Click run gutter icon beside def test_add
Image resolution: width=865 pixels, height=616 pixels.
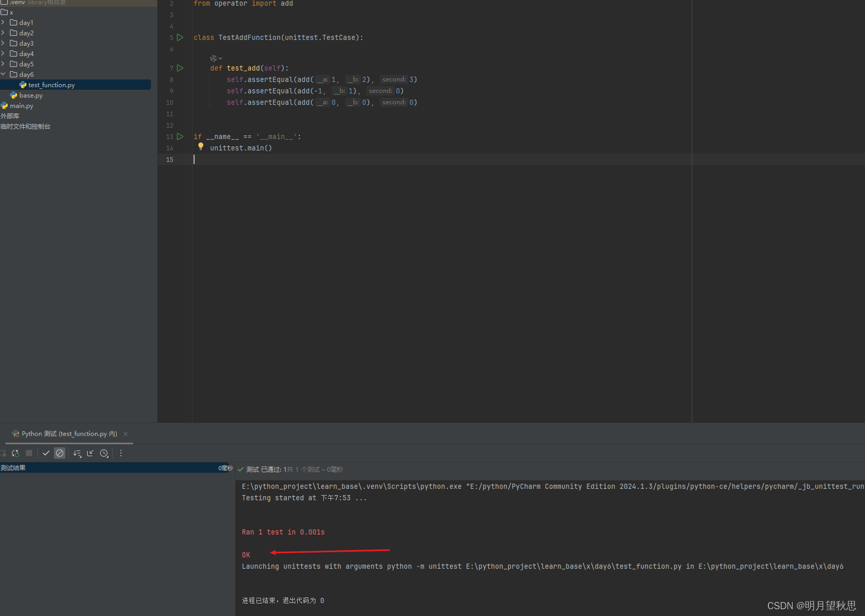pos(180,68)
